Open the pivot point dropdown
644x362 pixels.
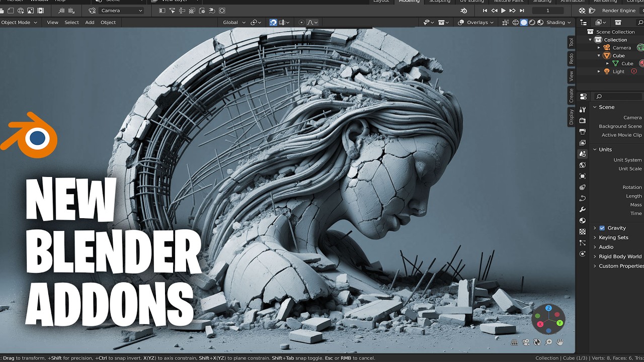256,22
